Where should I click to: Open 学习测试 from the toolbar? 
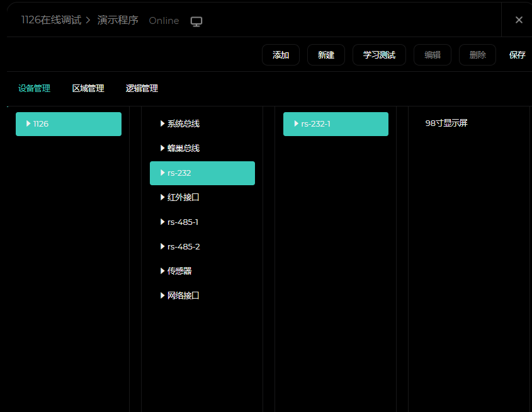[x=379, y=55]
